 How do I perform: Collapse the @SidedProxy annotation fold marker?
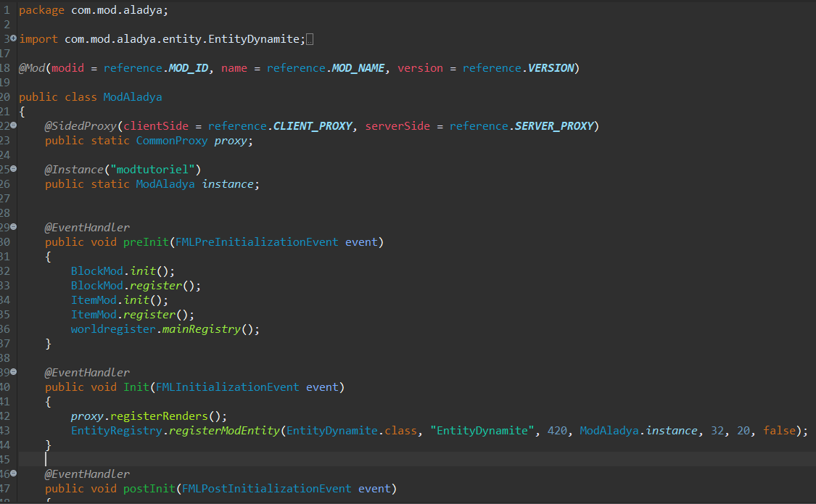[14, 125]
